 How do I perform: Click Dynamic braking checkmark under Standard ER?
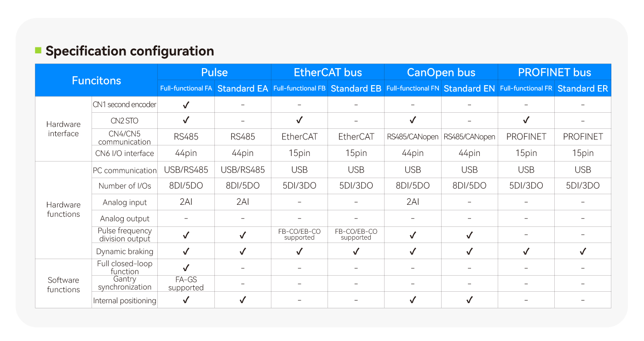[583, 251]
